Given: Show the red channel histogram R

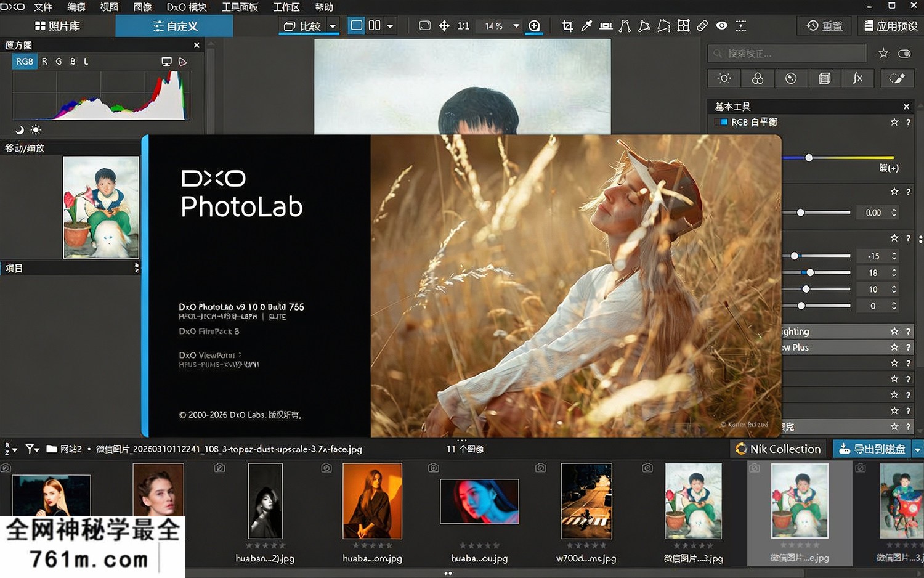Looking at the screenshot, I should 44,62.
